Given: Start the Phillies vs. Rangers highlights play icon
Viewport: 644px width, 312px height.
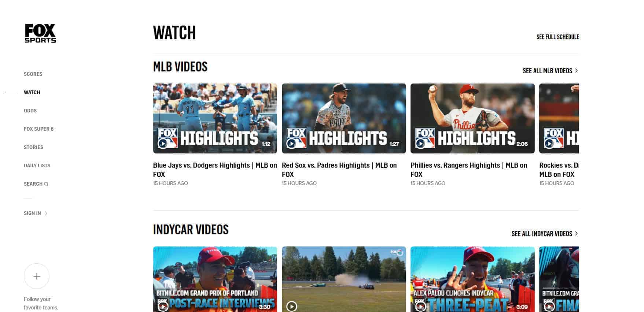Looking at the screenshot, I should [420, 144].
